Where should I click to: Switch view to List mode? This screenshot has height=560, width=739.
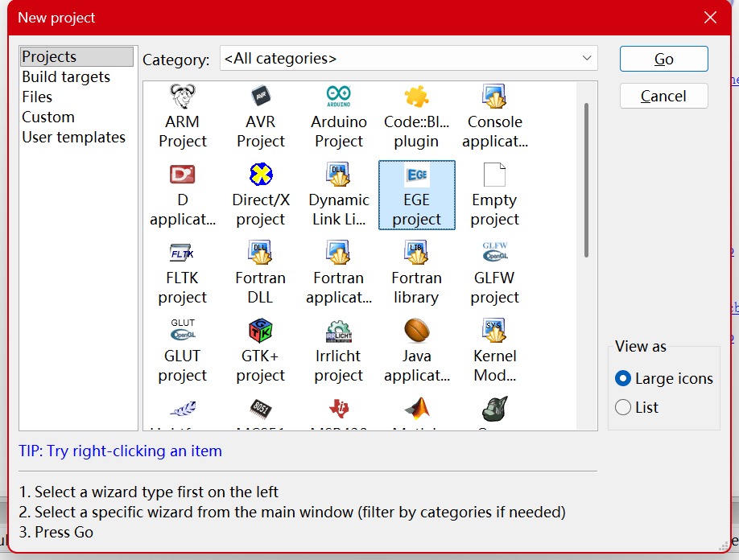click(623, 408)
